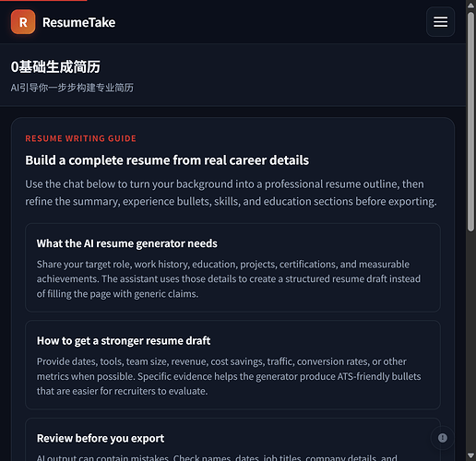Click the round exclamation mark floating icon
The height and width of the screenshot is (461, 476).
point(443,438)
